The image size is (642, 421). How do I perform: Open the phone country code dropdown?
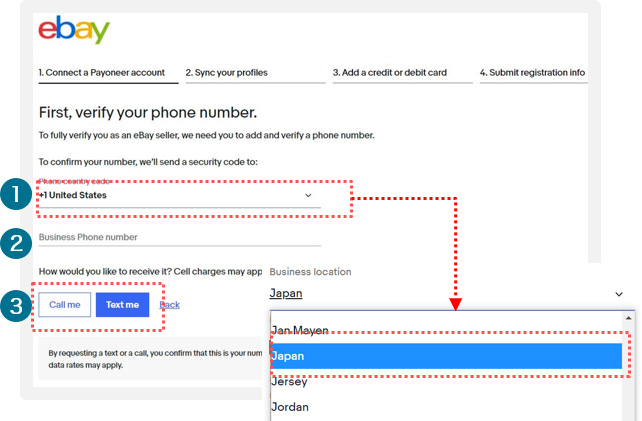pos(179,196)
